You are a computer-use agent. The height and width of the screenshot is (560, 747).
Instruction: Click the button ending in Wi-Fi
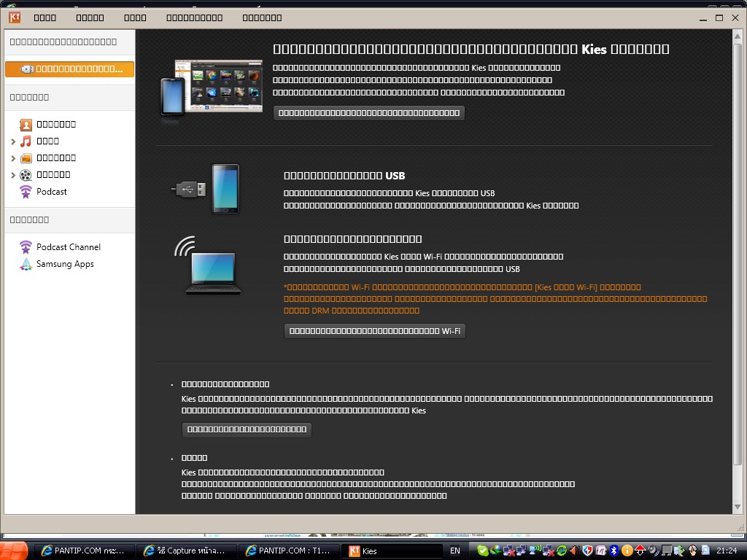(x=374, y=331)
